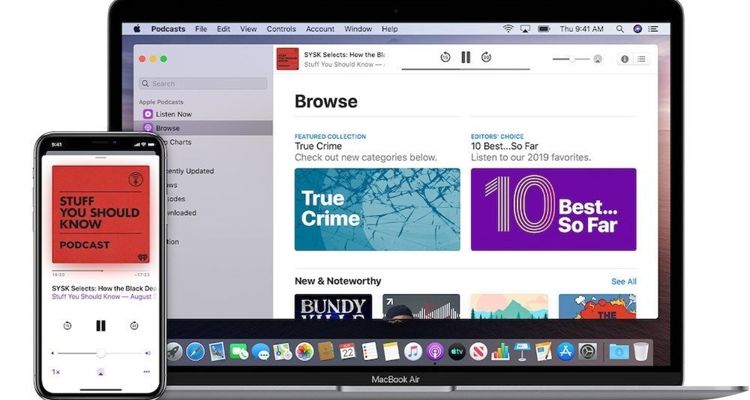
Task: Open the Siri icon in menu bar
Action: pyautogui.click(x=637, y=29)
